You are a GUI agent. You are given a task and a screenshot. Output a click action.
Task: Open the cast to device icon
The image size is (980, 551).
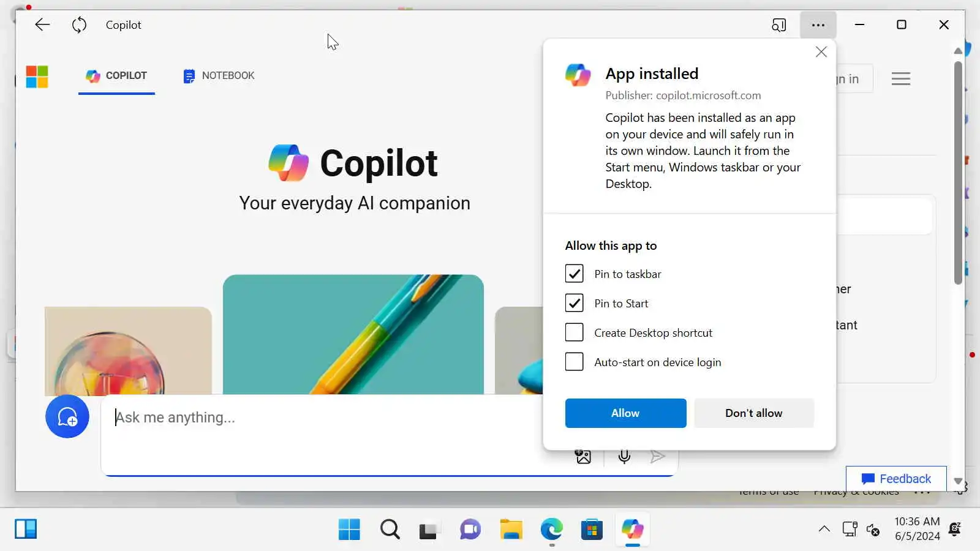click(778, 25)
